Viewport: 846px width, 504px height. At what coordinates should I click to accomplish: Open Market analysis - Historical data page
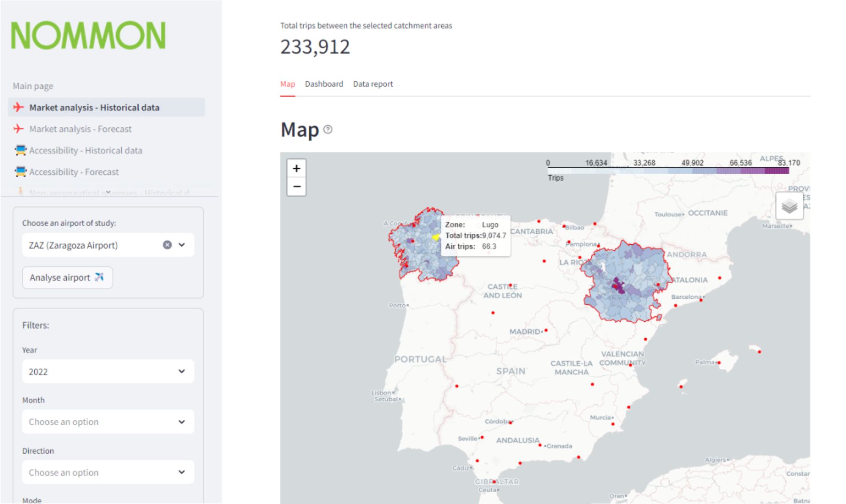tap(94, 108)
